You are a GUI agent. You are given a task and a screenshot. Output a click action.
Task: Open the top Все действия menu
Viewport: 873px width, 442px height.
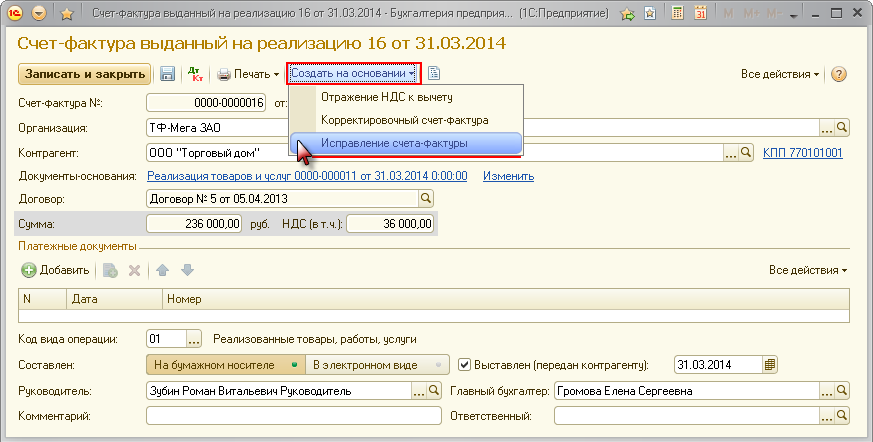pyautogui.click(x=779, y=74)
